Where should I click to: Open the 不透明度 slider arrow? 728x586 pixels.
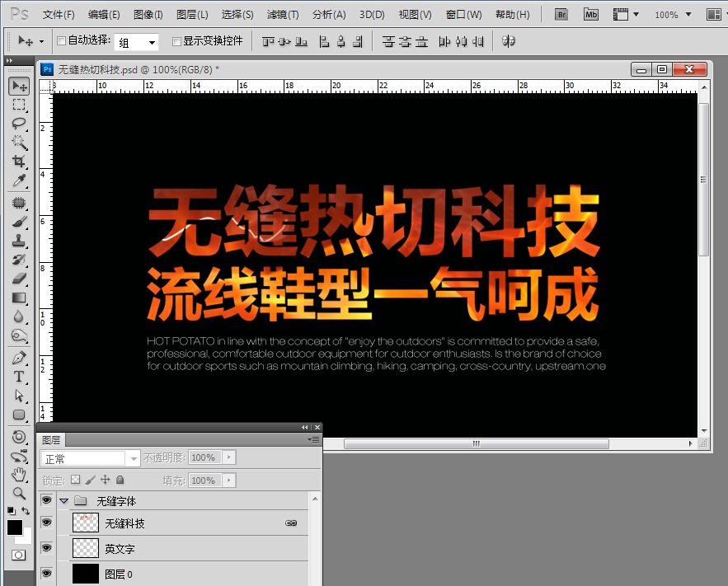point(228,457)
